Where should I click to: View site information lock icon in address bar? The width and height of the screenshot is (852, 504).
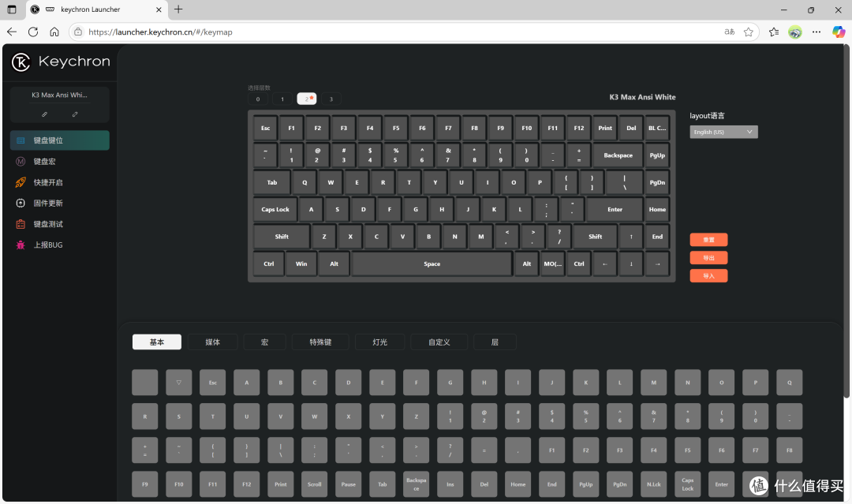[78, 32]
